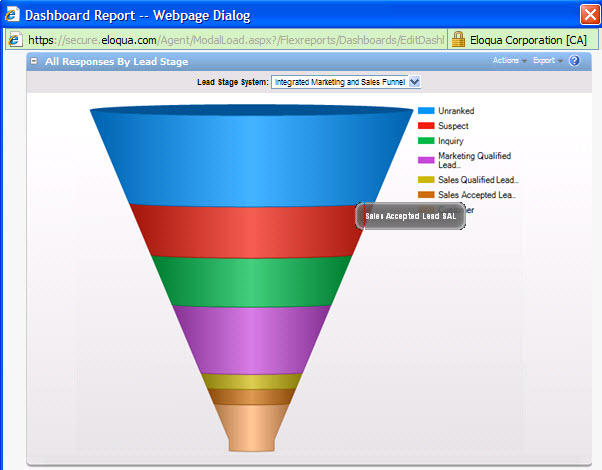Select the Marketing Qualified Lead legend label
Viewport: 602px width, 470px height.
point(475,160)
